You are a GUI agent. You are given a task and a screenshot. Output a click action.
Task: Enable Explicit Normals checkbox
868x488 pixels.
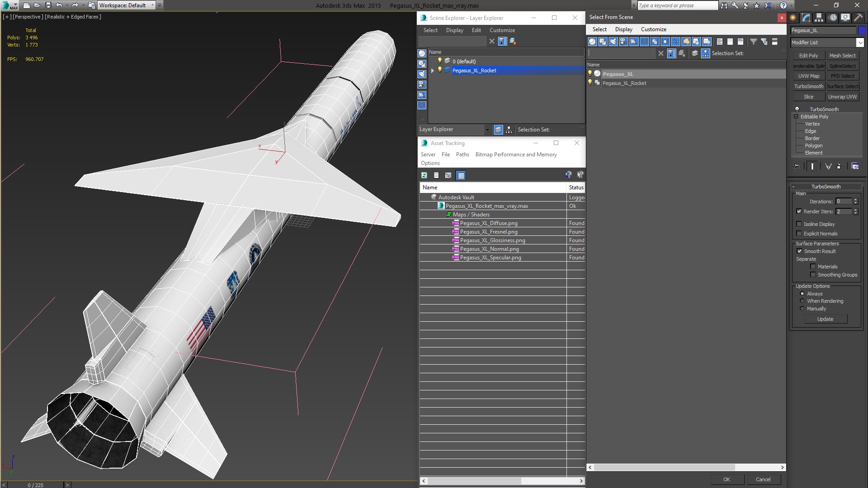(799, 234)
